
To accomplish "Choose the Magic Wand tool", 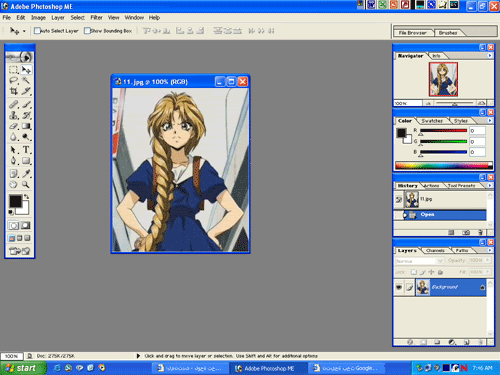I will [26, 80].
